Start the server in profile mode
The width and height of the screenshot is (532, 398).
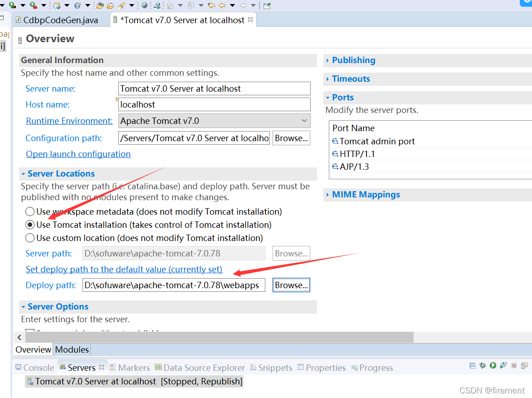503,365
